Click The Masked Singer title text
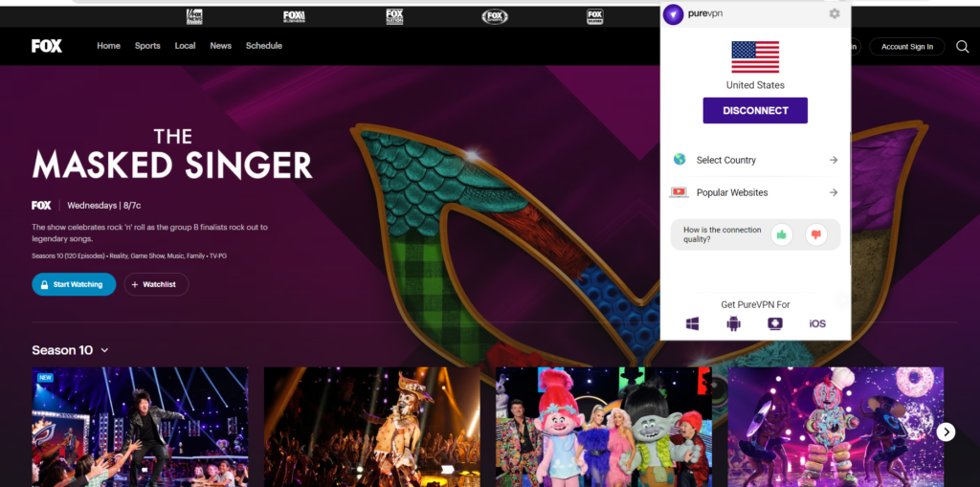 [x=172, y=154]
